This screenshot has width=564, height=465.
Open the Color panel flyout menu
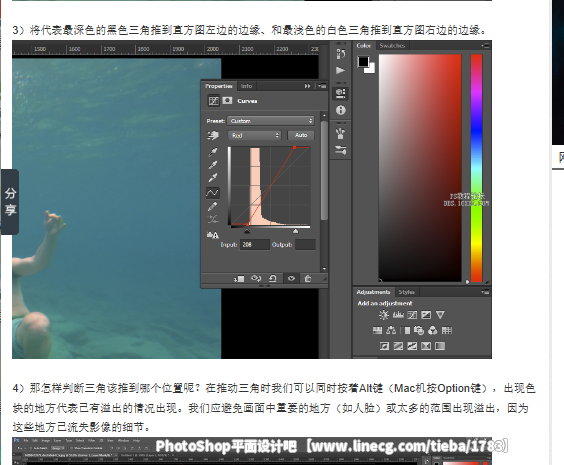point(485,46)
